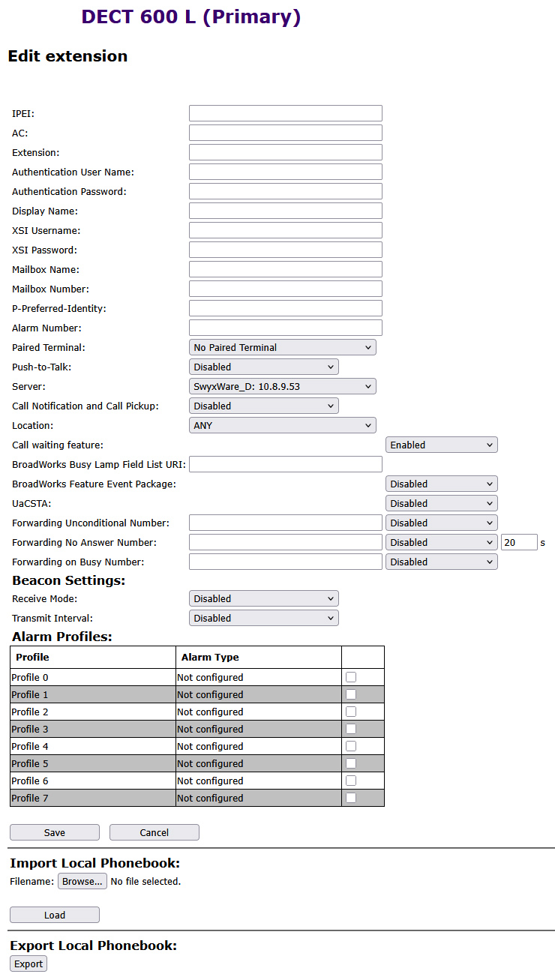Enable the Profile 3 alarm checkbox
The width and height of the screenshot is (555, 980).
point(351,729)
